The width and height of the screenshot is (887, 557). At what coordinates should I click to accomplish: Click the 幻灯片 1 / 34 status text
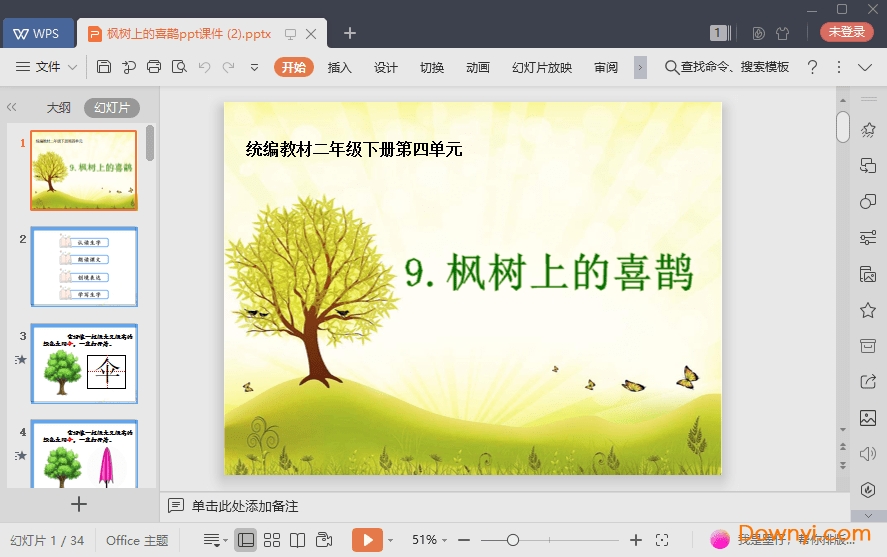click(x=47, y=541)
